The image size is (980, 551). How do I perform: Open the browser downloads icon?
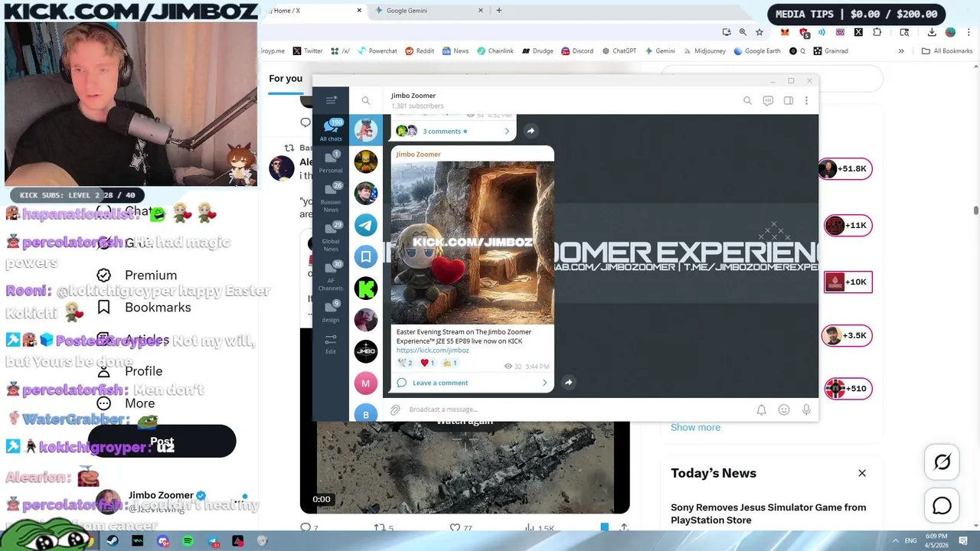(932, 32)
